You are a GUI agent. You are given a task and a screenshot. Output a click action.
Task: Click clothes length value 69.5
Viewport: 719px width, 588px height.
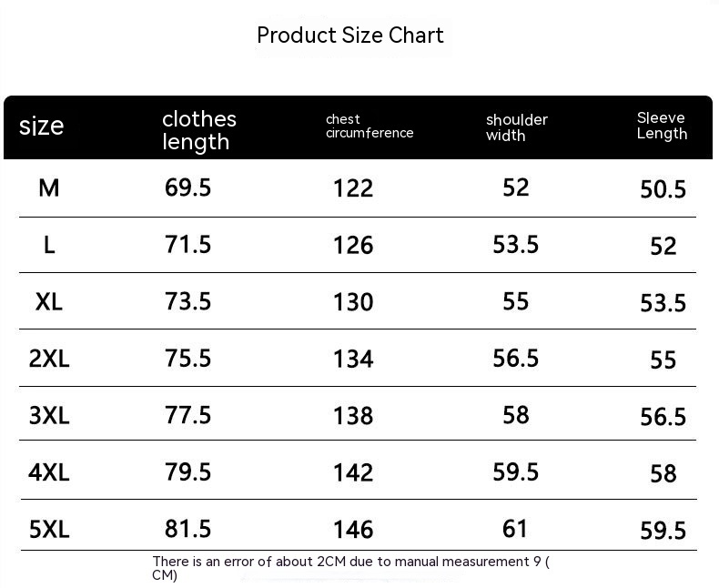[187, 188]
